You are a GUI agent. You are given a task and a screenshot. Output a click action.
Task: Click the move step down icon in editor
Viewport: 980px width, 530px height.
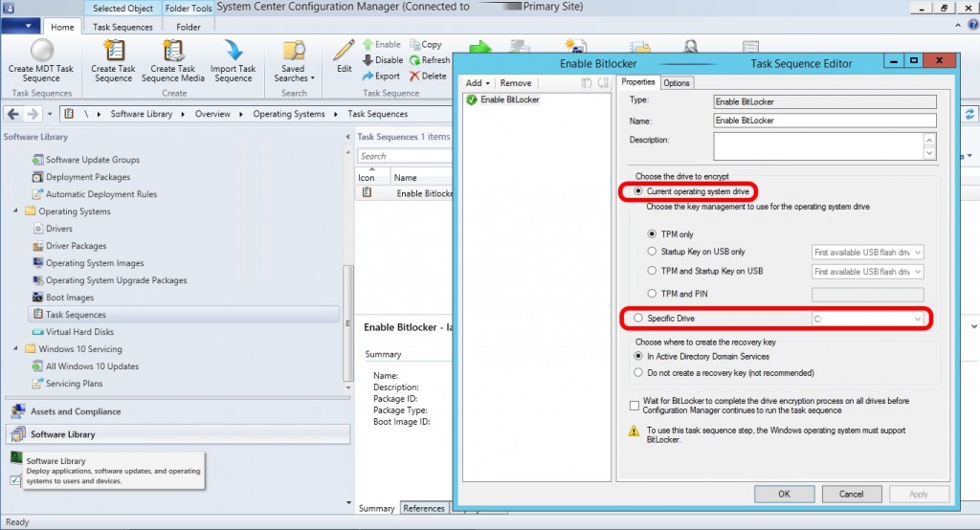[x=603, y=82]
